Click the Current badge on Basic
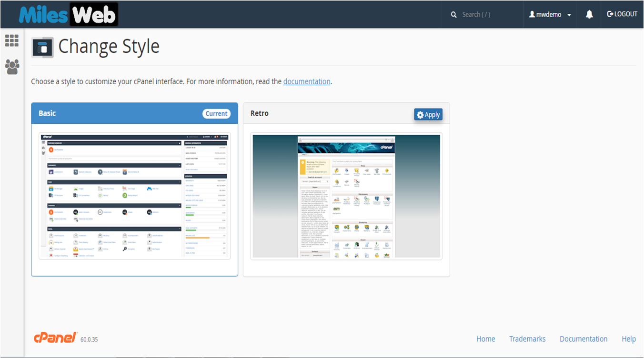 pos(217,114)
